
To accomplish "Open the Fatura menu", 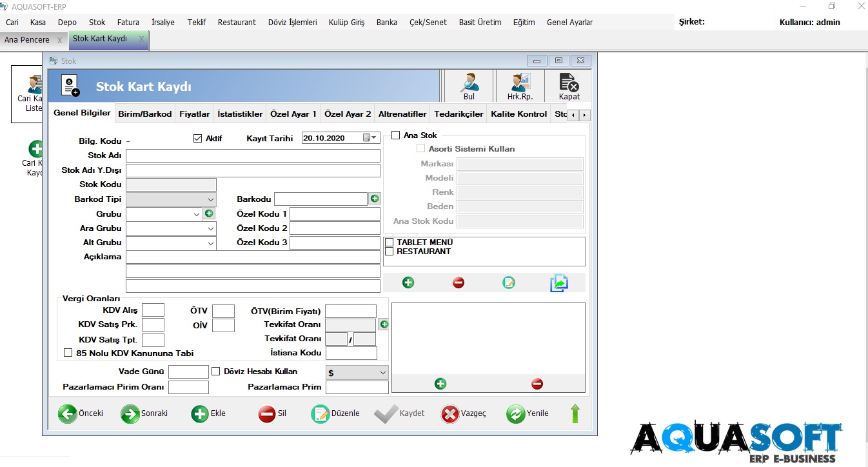I will [128, 22].
